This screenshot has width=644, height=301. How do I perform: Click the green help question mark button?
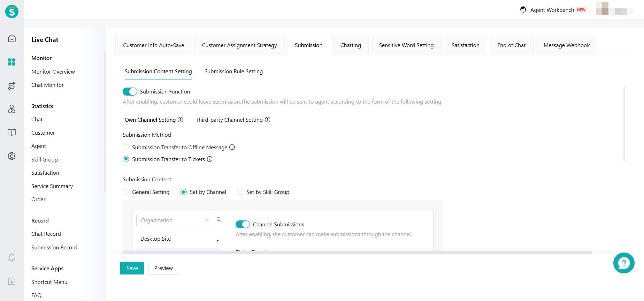[623, 263]
